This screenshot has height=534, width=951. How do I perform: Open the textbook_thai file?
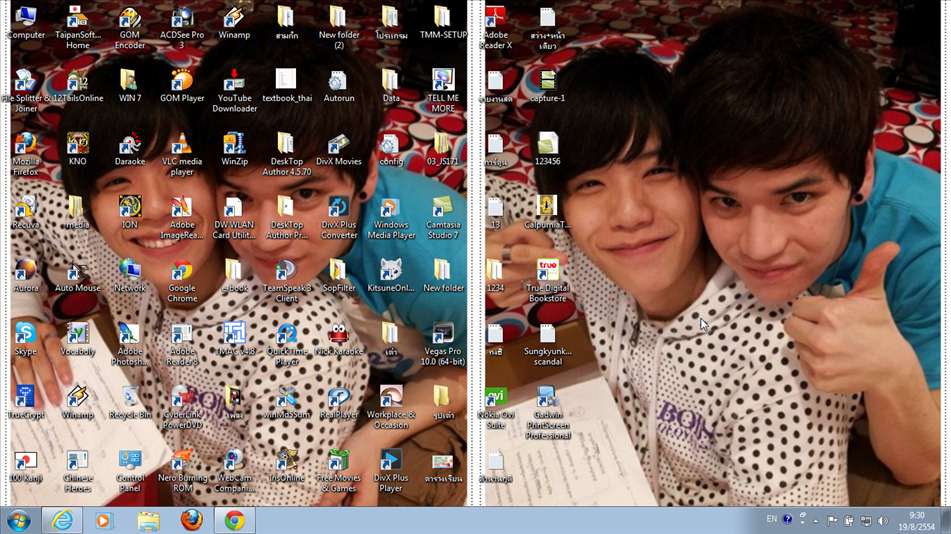(286, 86)
